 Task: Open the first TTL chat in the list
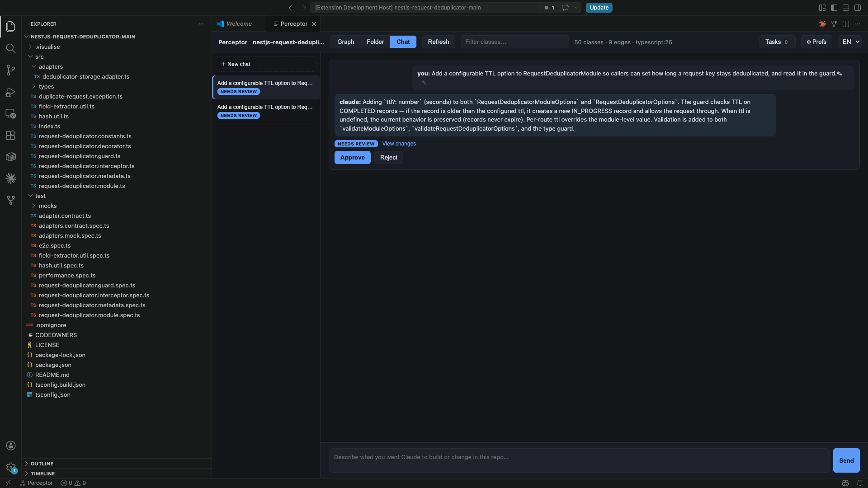[266, 87]
